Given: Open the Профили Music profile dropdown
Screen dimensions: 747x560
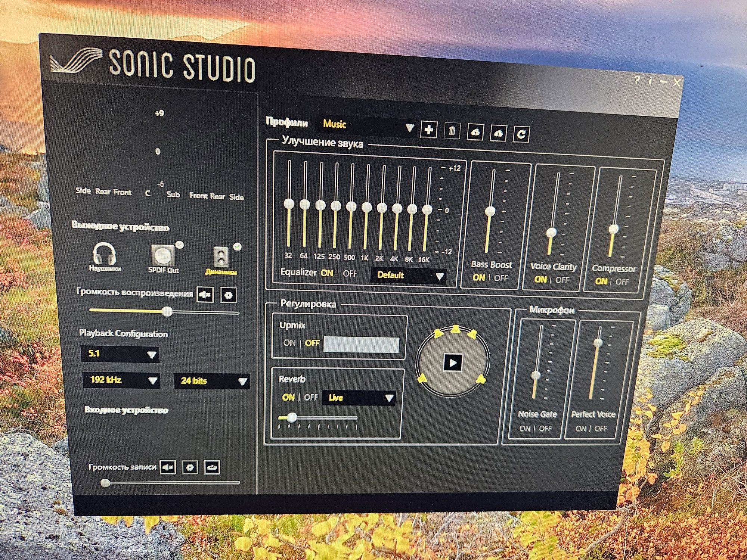Looking at the screenshot, I should (x=366, y=126).
